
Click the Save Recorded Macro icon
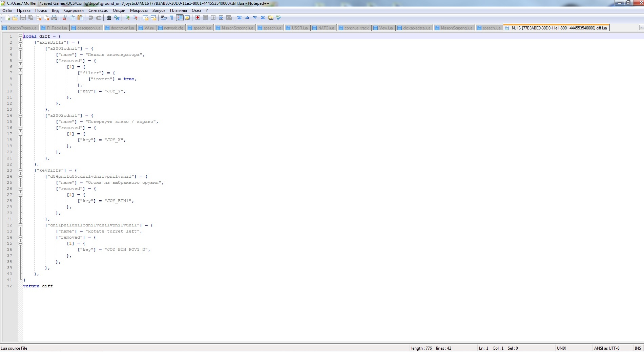(229, 18)
